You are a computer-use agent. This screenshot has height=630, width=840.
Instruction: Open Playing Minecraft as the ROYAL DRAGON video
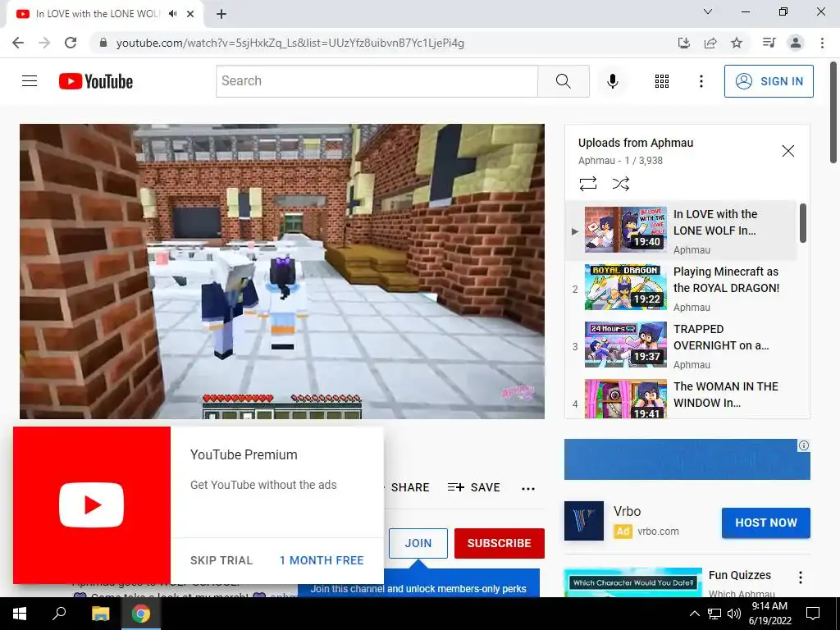682,288
